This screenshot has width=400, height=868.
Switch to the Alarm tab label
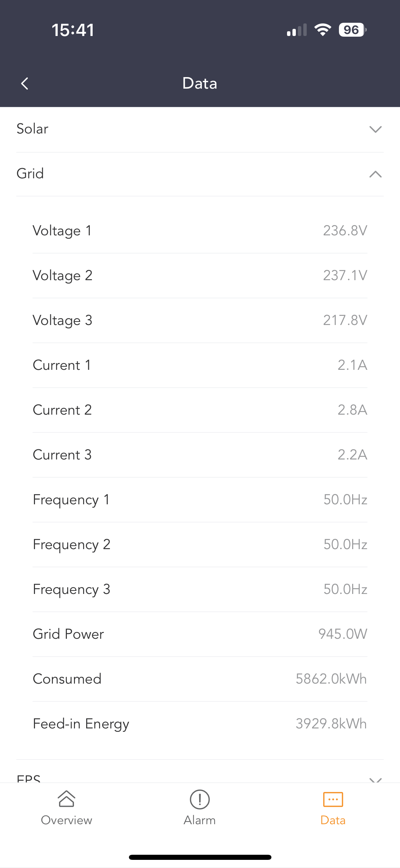[199, 820]
